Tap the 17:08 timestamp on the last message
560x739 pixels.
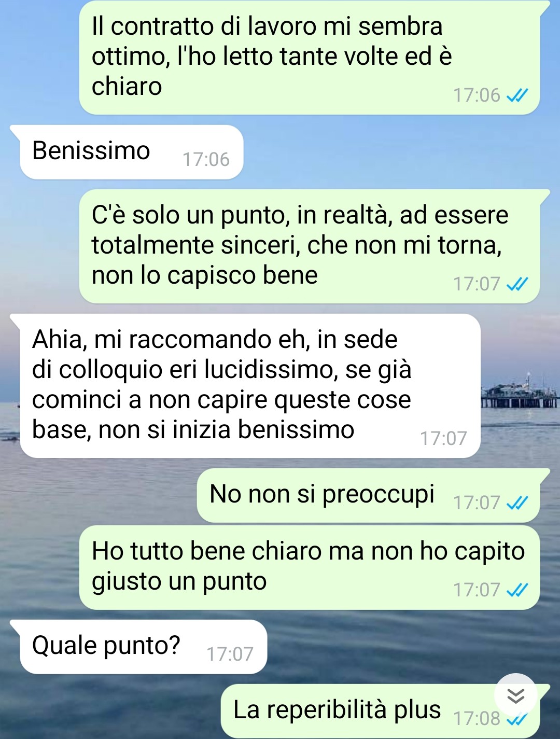(x=477, y=719)
